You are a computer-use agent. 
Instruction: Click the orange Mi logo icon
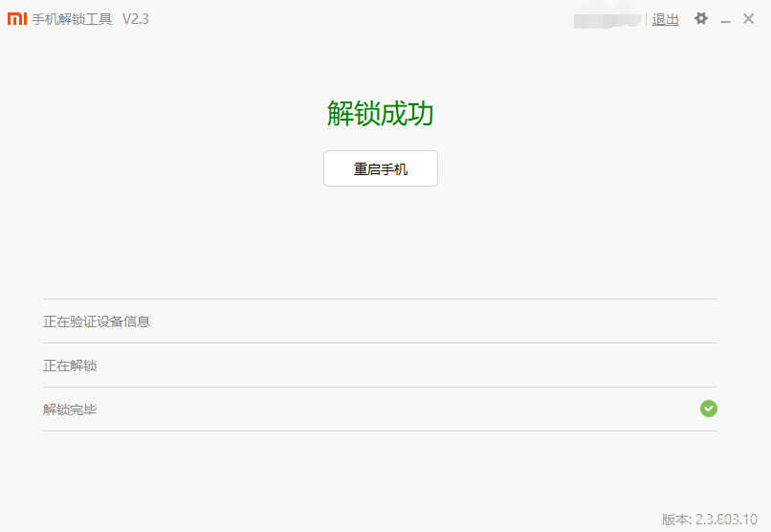tap(17, 19)
